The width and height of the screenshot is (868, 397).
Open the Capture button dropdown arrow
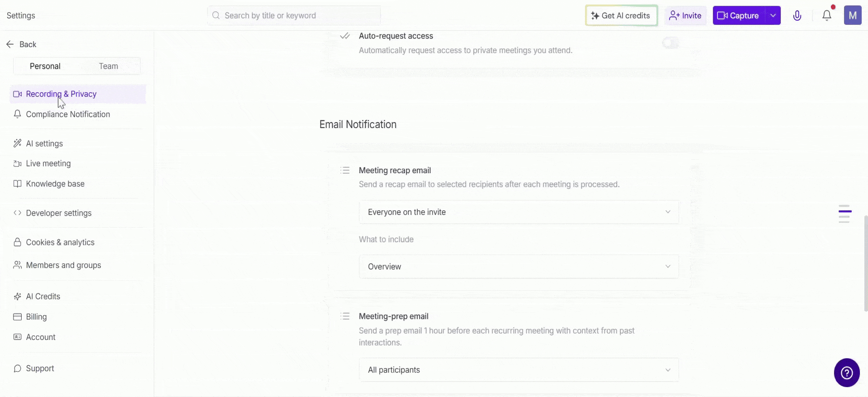click(773, 16)
